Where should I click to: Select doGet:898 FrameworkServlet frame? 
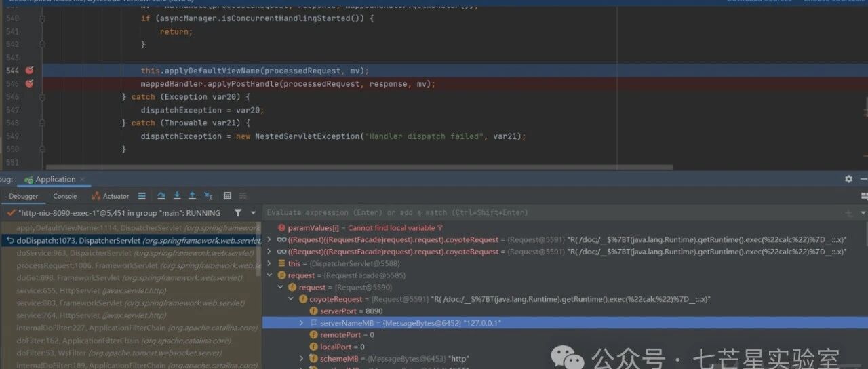(131, 277)
